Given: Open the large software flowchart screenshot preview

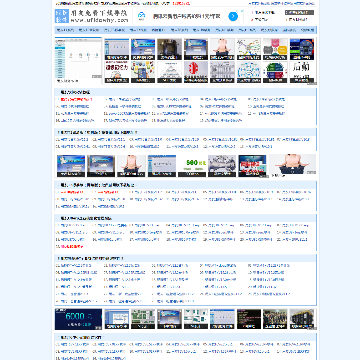Looking at the screenshot, I should click(78, 60).
